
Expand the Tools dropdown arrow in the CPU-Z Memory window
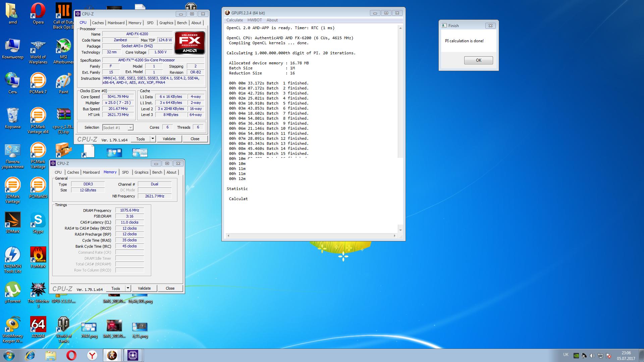[x=128, y=288]
